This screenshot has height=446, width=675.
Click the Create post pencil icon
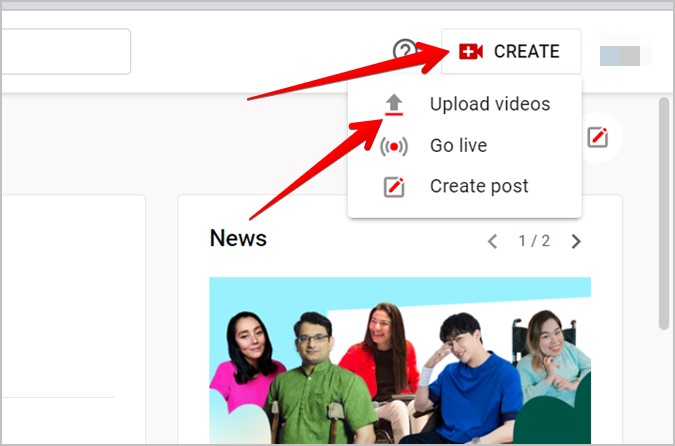coord(394,187)
